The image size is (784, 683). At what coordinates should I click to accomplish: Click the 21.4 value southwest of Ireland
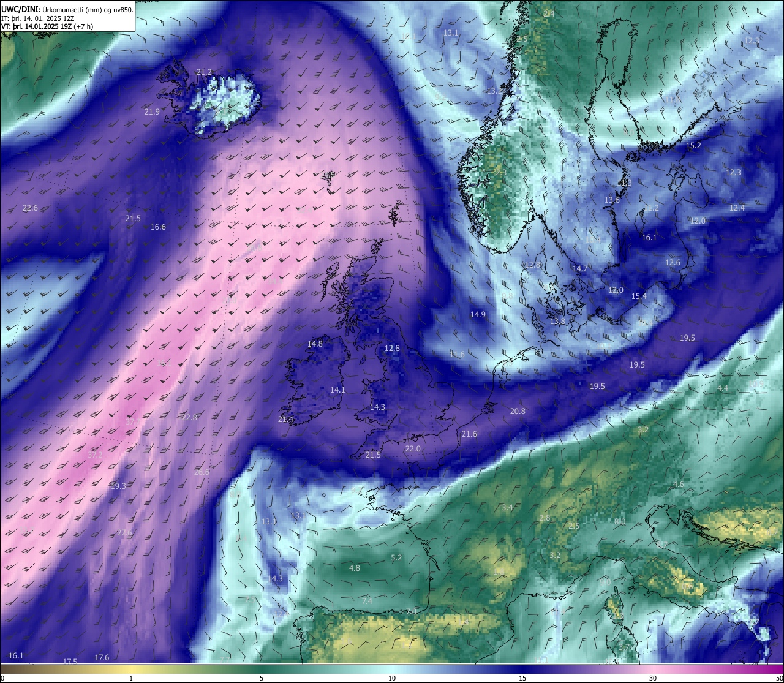[285, 420]
